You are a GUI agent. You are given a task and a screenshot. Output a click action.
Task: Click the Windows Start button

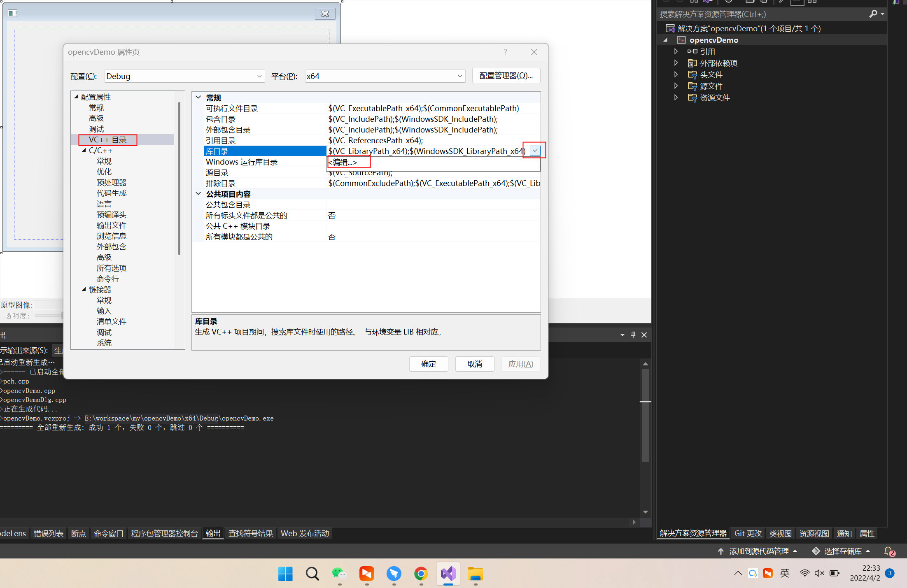click(x=285, y=573)
